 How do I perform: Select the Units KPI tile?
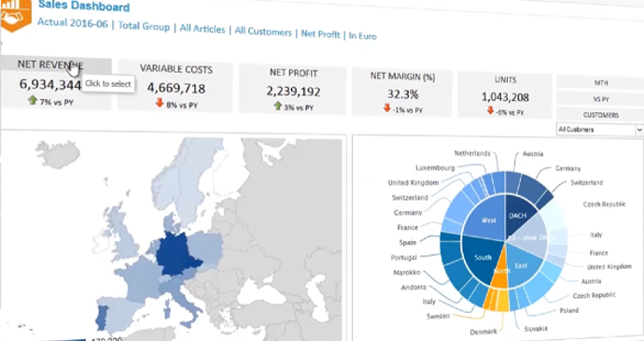pos(505,95)
